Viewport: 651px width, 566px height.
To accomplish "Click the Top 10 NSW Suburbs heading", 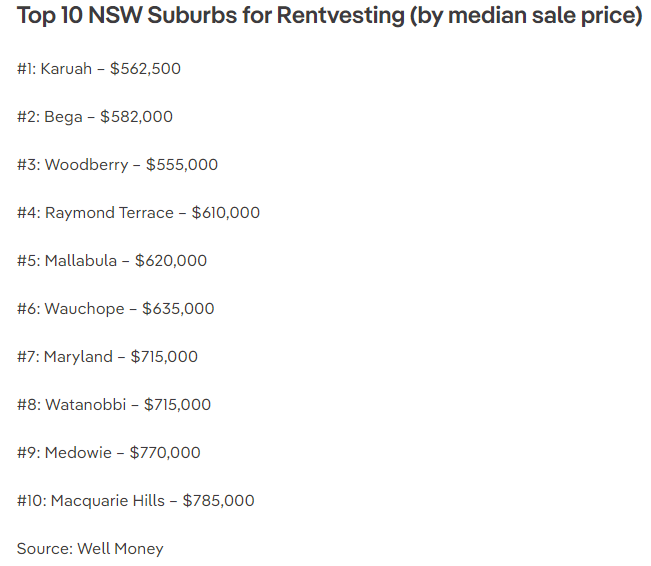I will click(x=330, y=16).
